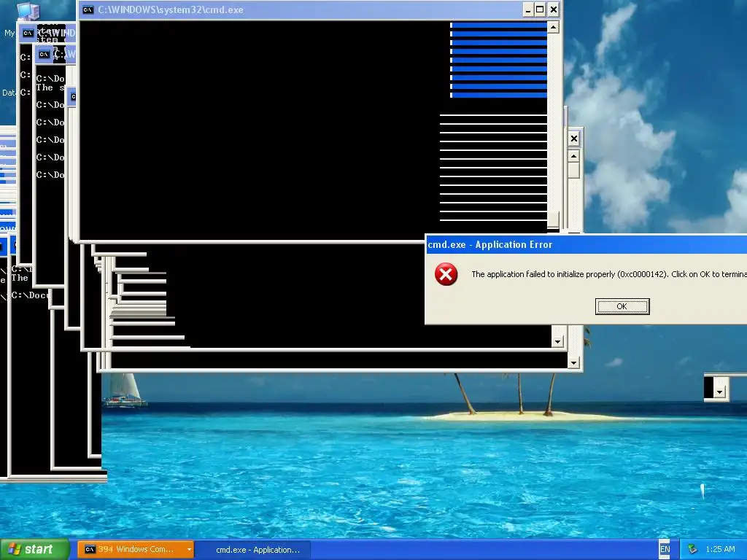Click the front cmd window's scrollbar thumb

[553, 219]
